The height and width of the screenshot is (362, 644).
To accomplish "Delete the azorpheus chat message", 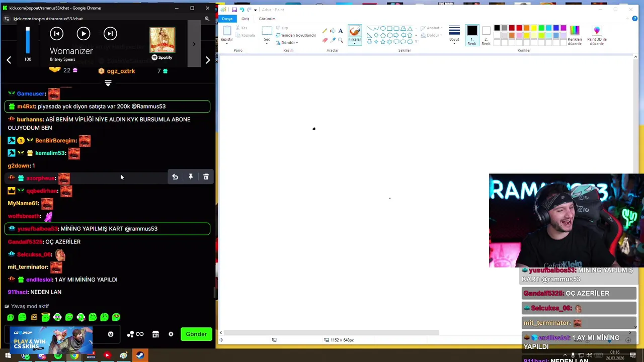I will [x=206, y=177].
